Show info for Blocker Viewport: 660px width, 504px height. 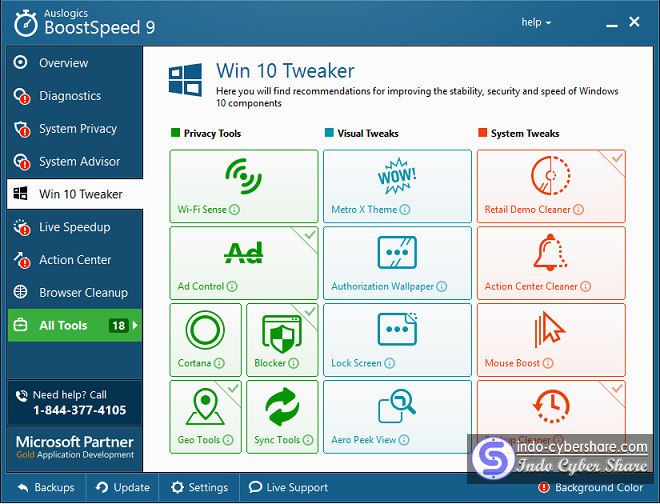coord(294,363)
